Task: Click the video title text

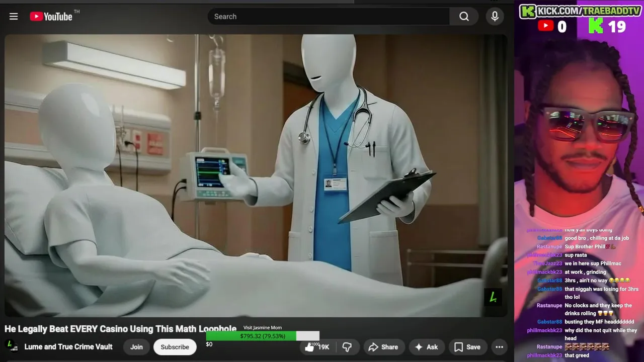Action: click(120, 329)
